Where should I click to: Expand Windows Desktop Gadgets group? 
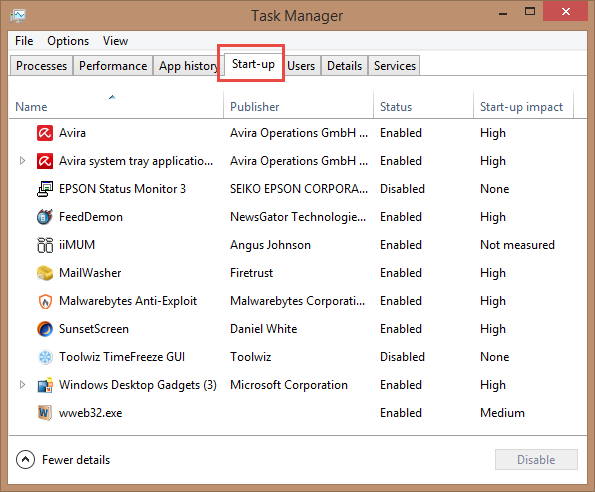point(22,385)
